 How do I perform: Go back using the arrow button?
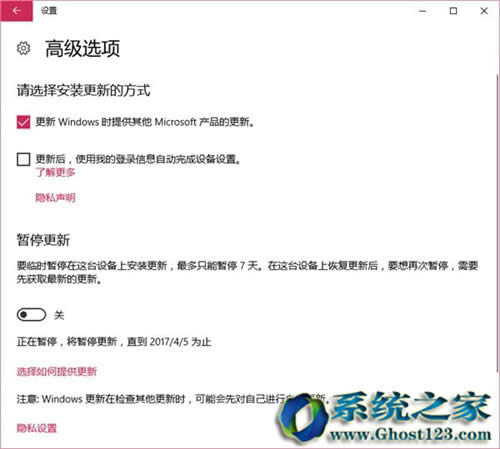click(x=16, y=11)
